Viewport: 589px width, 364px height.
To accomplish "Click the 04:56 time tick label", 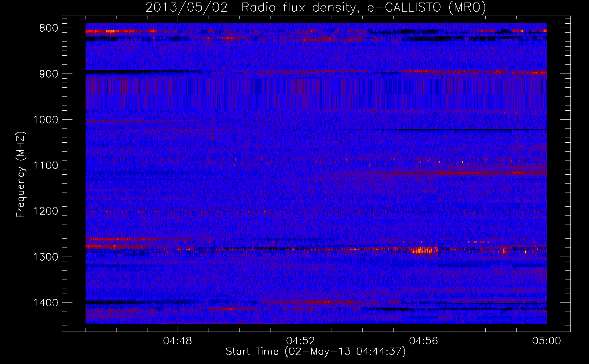I will (x=424, y=341).
